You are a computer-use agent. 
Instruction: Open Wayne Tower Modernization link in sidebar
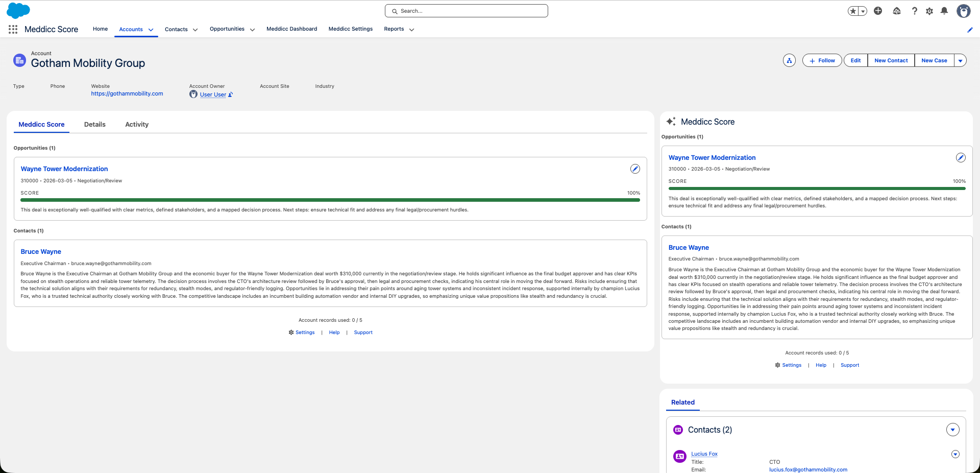pos(712,158)
